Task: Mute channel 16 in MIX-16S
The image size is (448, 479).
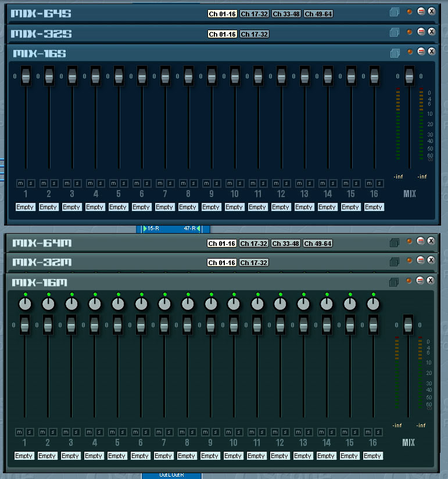Action: (369, 183)
